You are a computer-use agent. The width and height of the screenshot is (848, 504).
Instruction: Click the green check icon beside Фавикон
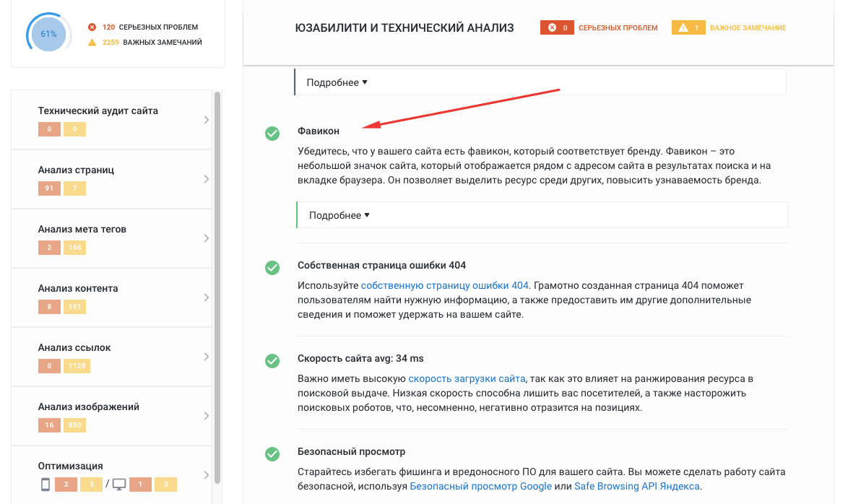tap(272, 133)
